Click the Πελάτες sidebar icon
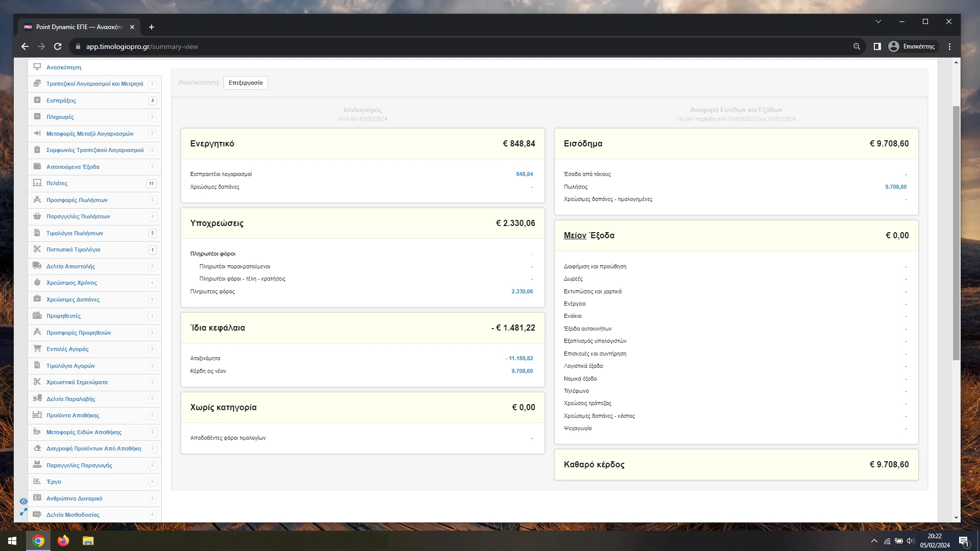Screen dimensions: 980x551 pos(37,183)
